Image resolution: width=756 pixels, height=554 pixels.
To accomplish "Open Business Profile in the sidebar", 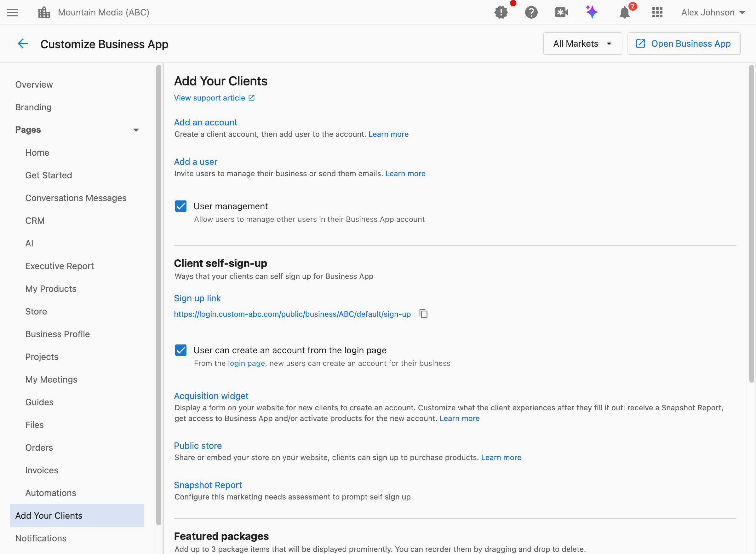I will click(x=57, y=334).
